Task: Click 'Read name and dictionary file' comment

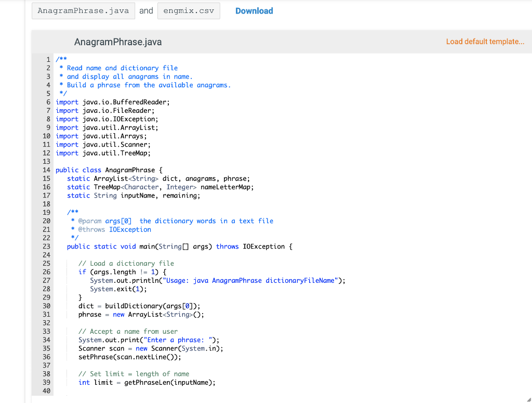Action: 122,68
